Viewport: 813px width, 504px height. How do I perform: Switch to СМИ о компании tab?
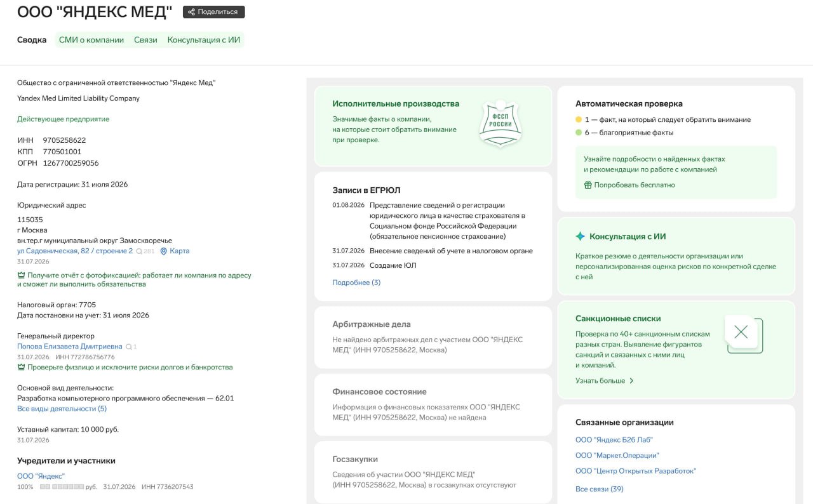91,39
